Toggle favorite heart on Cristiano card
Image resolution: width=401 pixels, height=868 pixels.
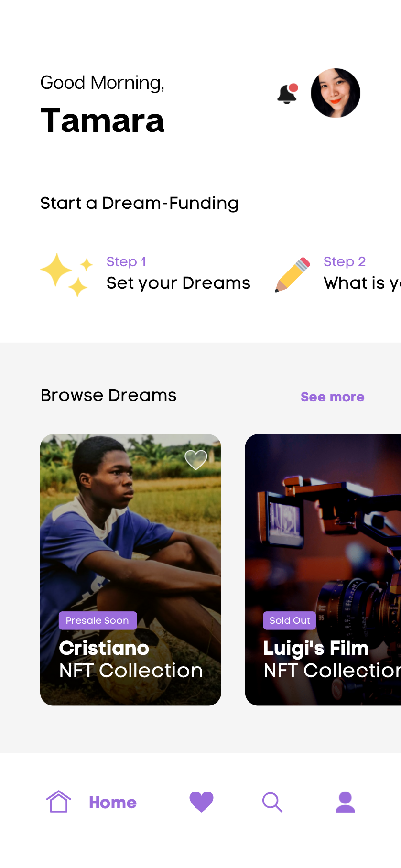(196, 460)
